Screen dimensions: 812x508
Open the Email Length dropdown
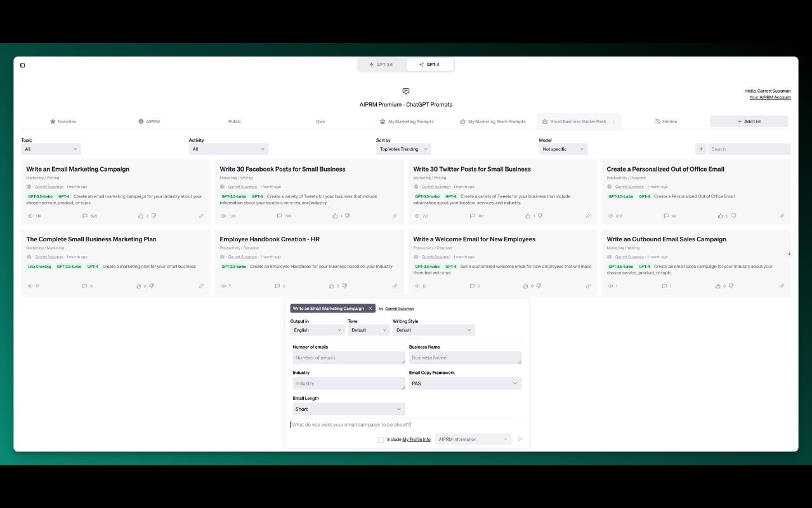coord(348,409)
